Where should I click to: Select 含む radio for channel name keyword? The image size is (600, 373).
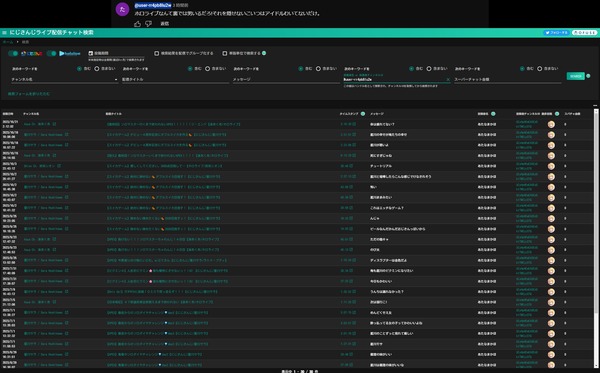coord(79,69)
